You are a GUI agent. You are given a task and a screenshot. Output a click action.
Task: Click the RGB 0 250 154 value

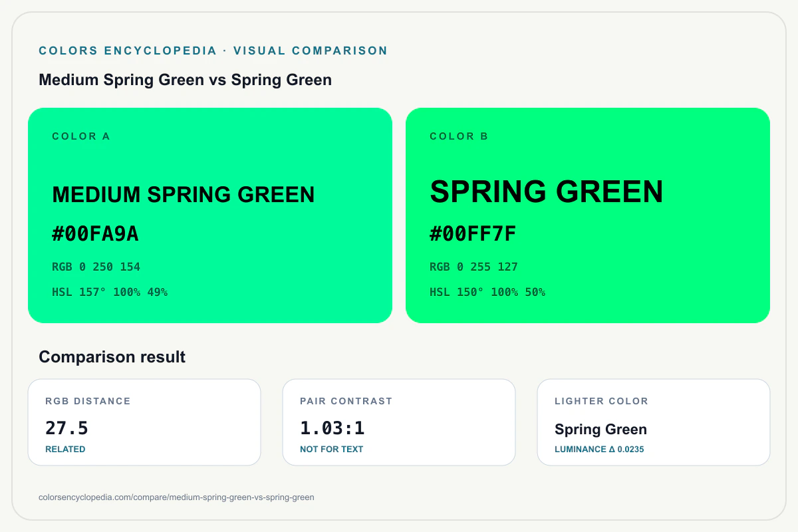(96, 267)
